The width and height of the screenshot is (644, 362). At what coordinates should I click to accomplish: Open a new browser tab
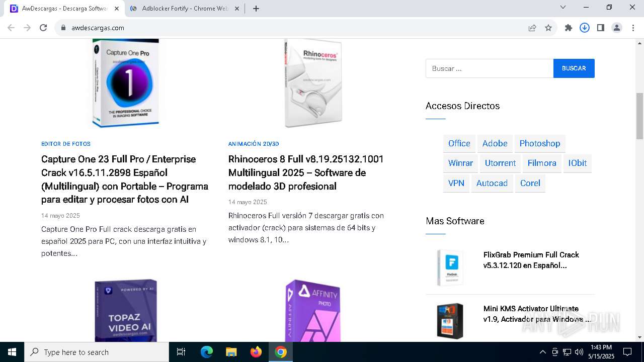tap(256, 9)
